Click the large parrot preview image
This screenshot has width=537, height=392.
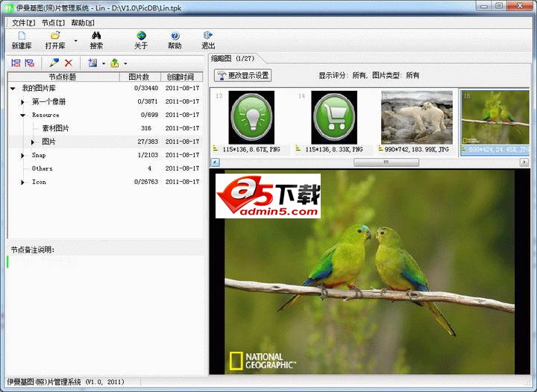[369, 272]
